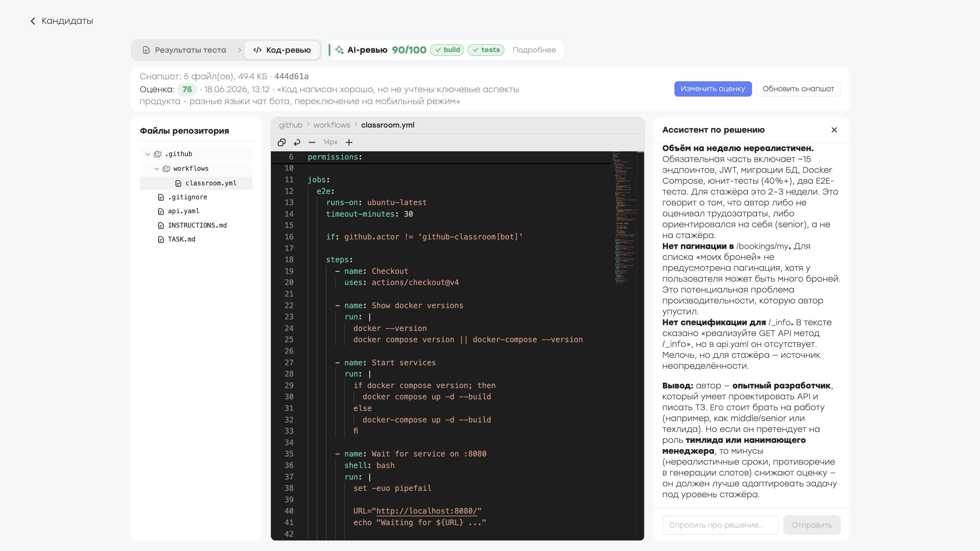Focus the Спросить про решение input
980x551 pixels.
[x=720, y=525]
